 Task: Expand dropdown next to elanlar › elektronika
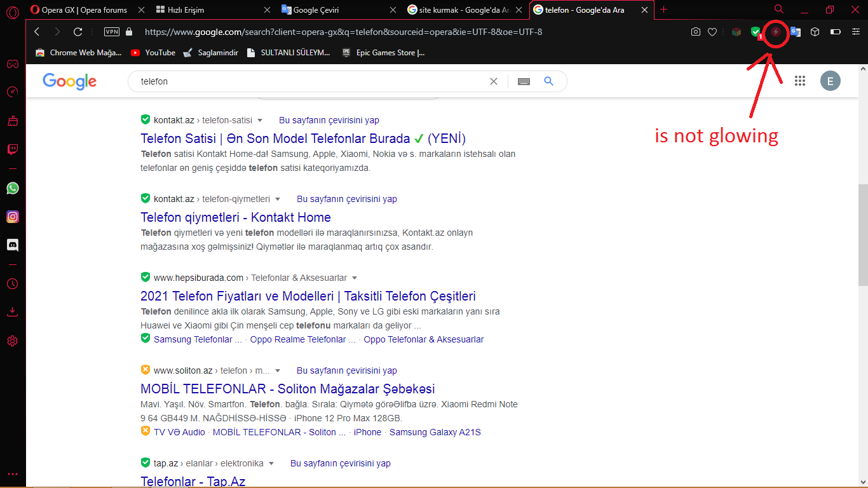click(x=271, y=463)
